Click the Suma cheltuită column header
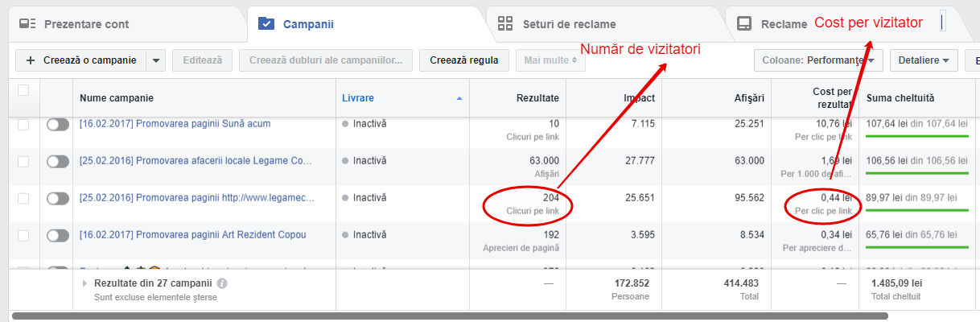Viewport: 980px width, 322px height. pyautogui.click(x=900, y=98)
